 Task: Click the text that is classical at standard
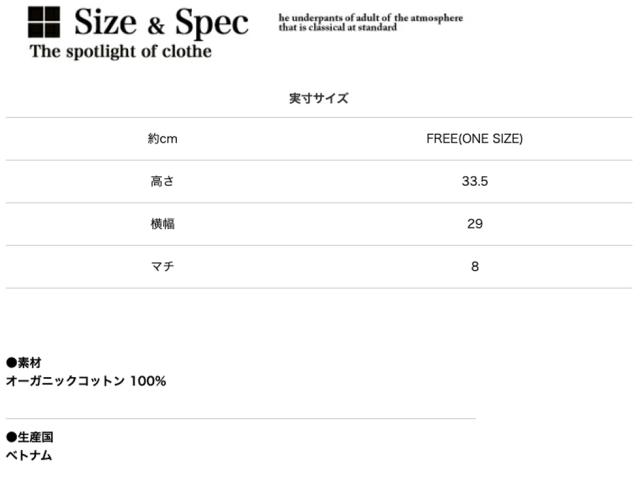tap(337, 28)
